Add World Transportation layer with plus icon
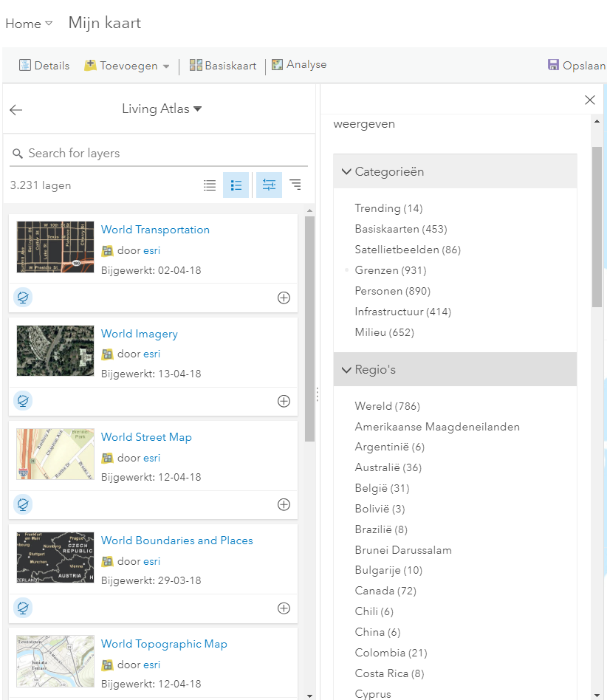Viewport: 607px width, 700px height. point(284,298)
